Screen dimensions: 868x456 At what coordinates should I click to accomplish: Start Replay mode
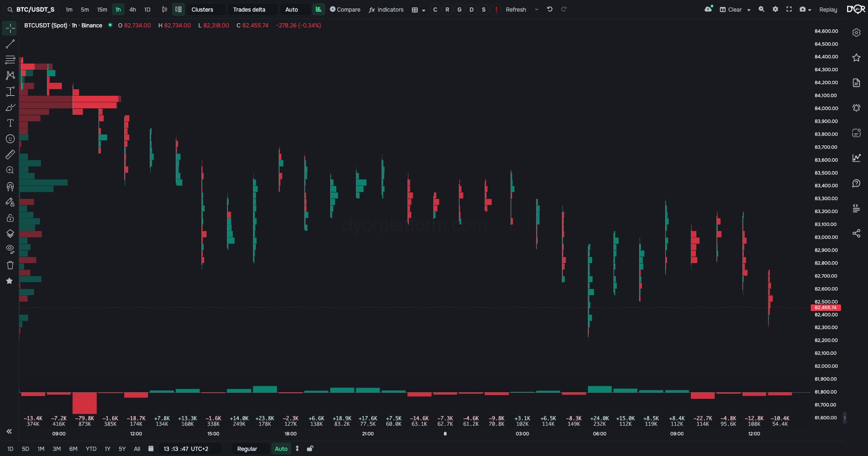tap(828, 9)
